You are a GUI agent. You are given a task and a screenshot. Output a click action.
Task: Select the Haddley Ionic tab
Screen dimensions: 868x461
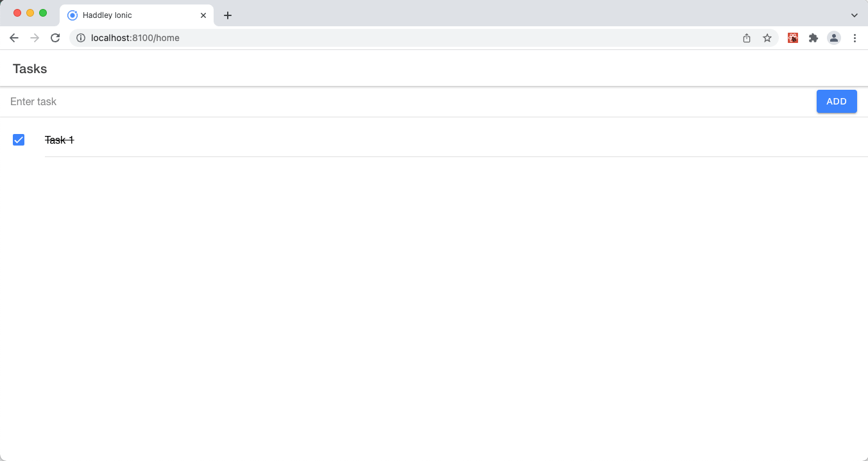point(137,15)
